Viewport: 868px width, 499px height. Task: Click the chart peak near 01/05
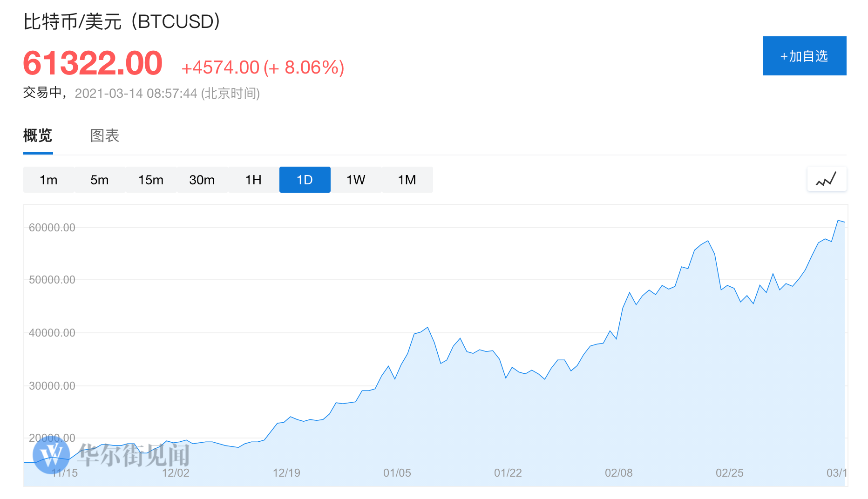pyautogui.click(x=427, y=328)
